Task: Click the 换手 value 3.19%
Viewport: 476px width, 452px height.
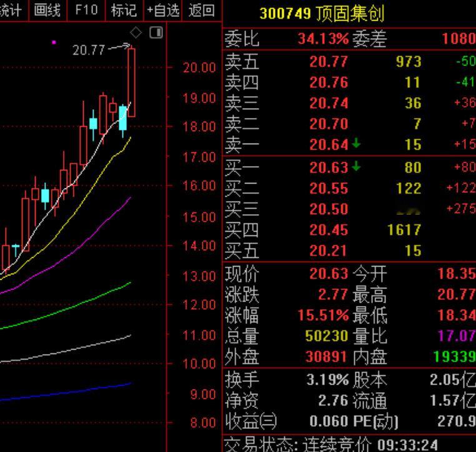Action: point(327,380)
